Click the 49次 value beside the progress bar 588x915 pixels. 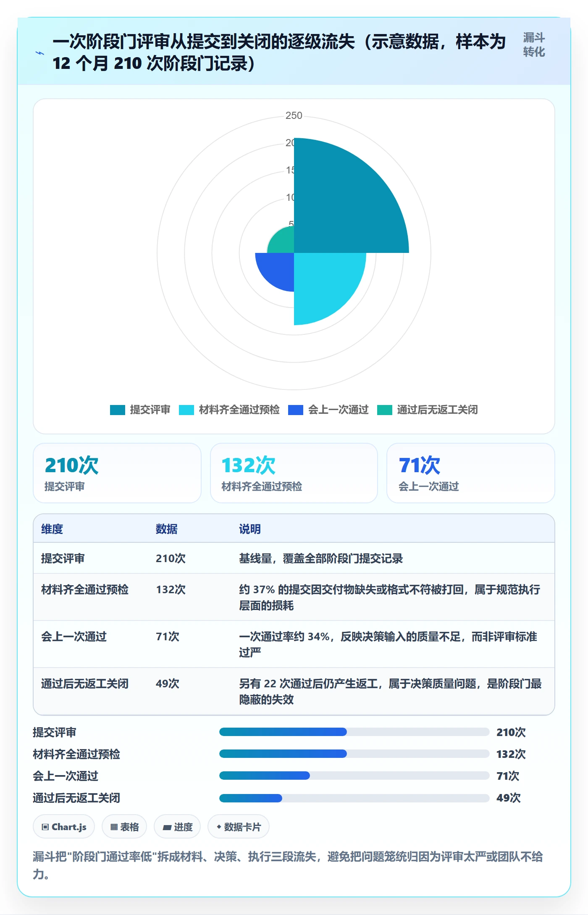click(x=508, y=798)
